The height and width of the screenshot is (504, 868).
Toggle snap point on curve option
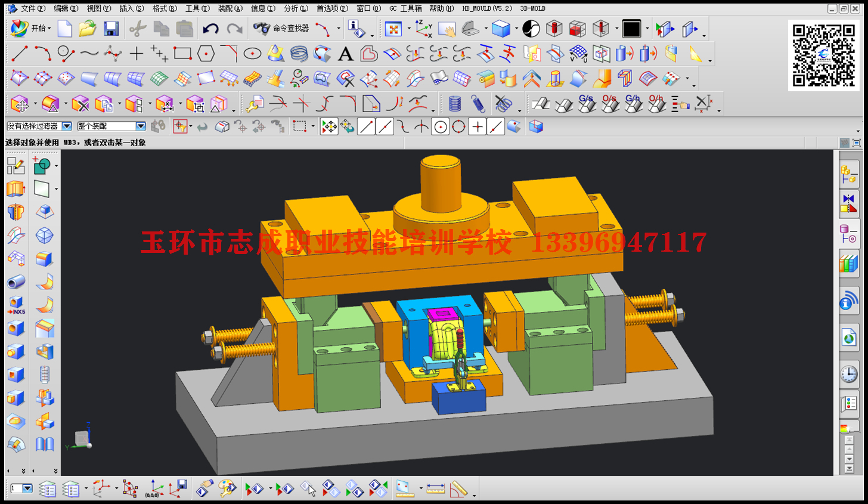click(495, 126)
